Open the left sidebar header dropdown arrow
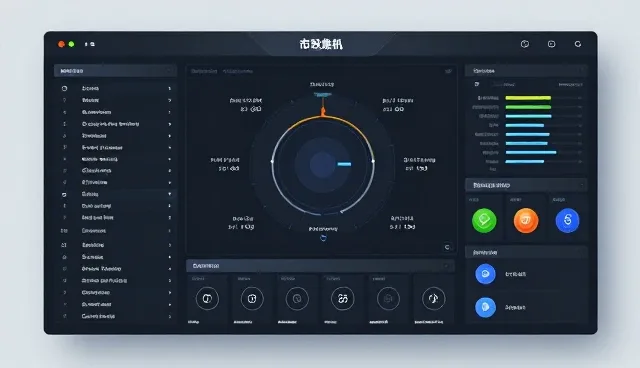 [x=169, y=71]
